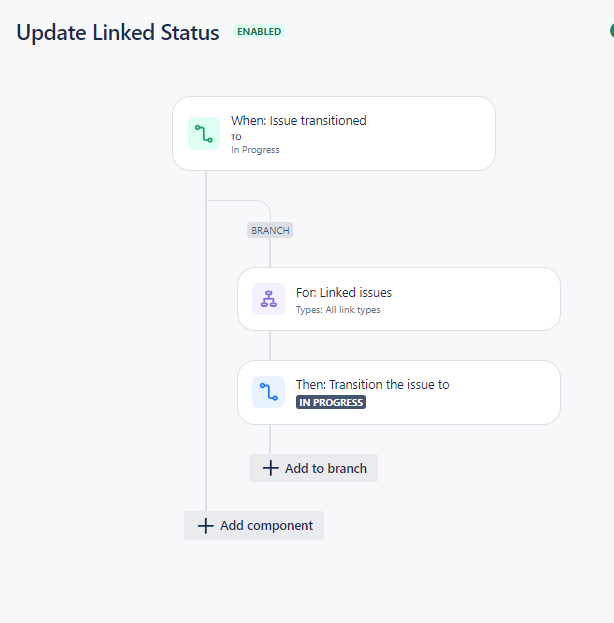614x623 pixels.
Task: Click the green Issue transitioned trigger icon
Action: 204,134
